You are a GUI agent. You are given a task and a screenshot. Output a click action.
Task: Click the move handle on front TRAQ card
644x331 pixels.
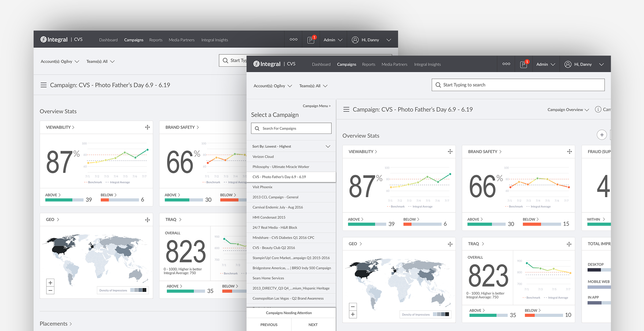[x=569, y=244]
